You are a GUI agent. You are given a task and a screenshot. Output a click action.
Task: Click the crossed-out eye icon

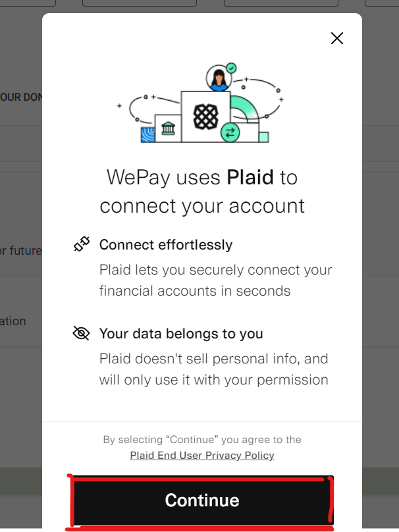81,334
